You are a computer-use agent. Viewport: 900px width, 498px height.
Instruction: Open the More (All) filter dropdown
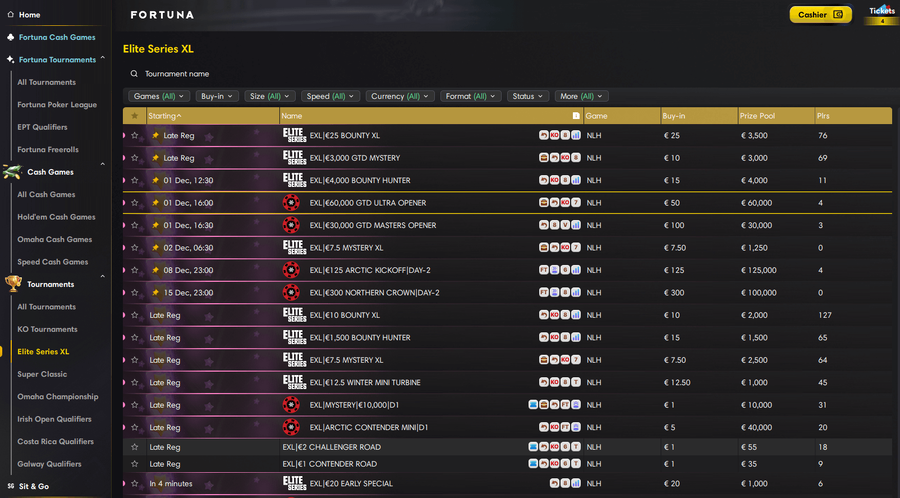pos(581,96)
